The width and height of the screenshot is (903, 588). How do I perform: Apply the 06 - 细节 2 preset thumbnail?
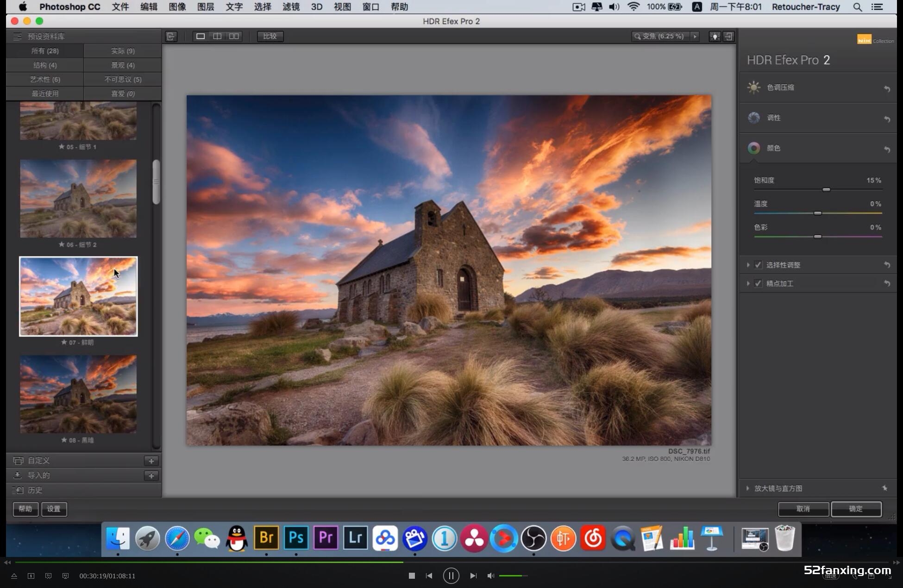click(78, 199)
